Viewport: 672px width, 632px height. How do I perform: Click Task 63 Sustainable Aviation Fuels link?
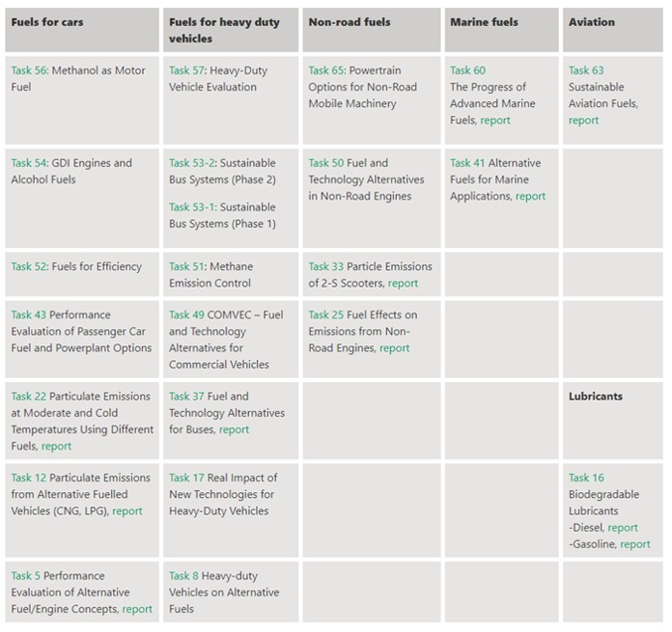coord(586,70)
